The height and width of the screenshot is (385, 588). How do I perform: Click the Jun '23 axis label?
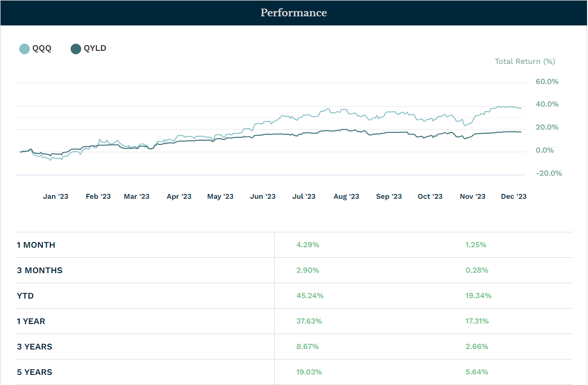[x=263, y=196]
